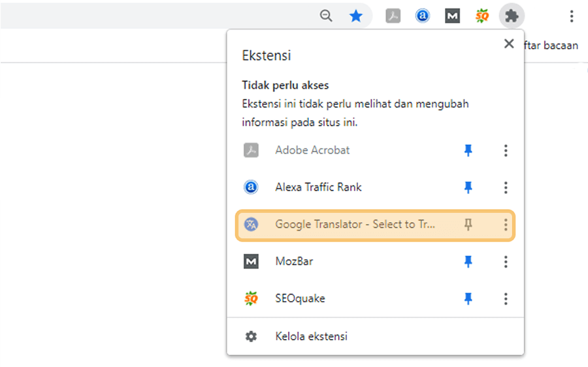
Task: Unpin MozBar from the toolbar
Action: 468,261
